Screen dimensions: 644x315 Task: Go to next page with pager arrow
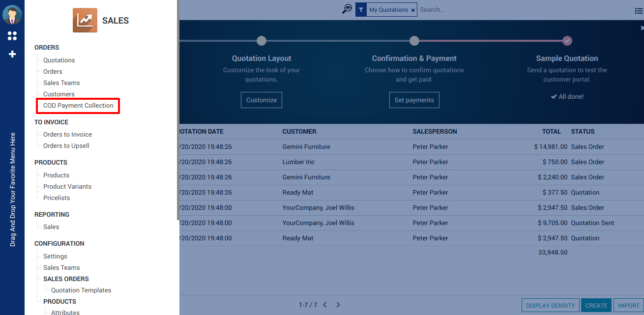(x=338, y=305)
